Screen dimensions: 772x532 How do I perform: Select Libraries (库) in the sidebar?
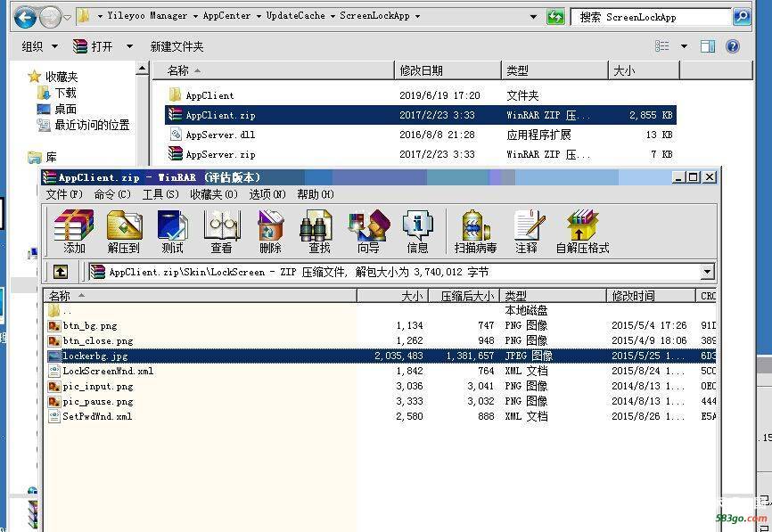pyautogui.click(x=42, y=158)
